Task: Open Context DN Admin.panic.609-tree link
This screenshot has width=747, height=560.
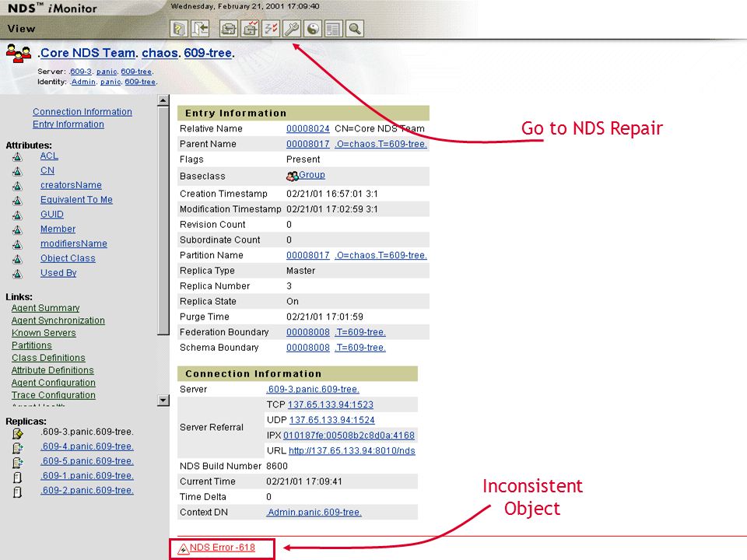Action: click(314, 513)
